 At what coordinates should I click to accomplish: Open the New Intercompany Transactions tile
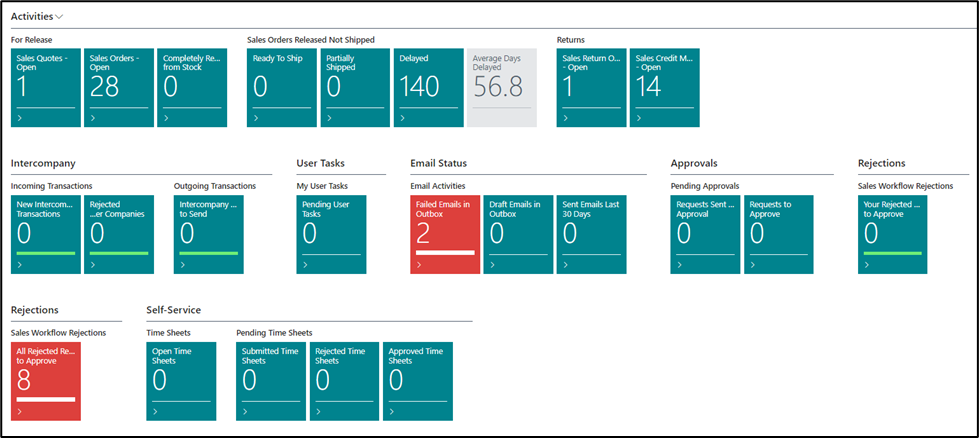(46, 235)
